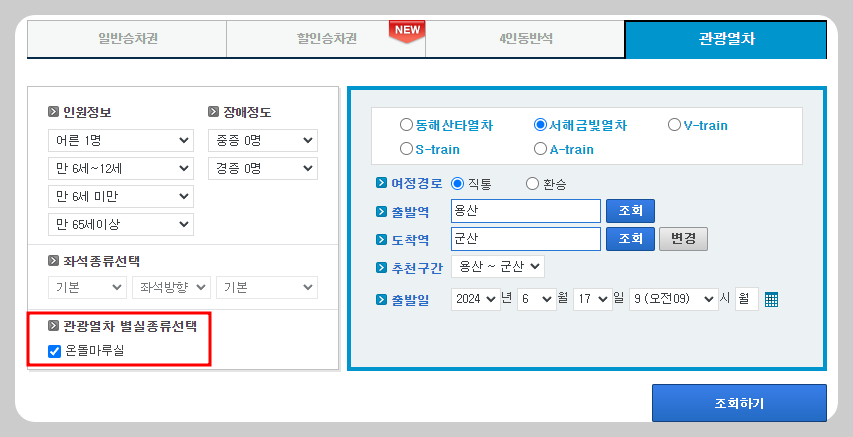
Task: Open the 2024 year dropdown
Action: [x=475, y=299]
